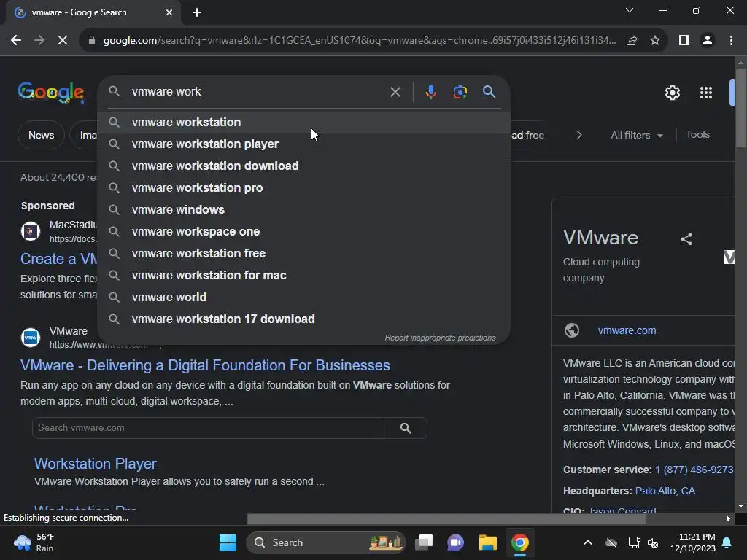Select suggestion vmware workstation player
Image resolution: width=747 pixels, height=560 pixels.
(303, 144)
